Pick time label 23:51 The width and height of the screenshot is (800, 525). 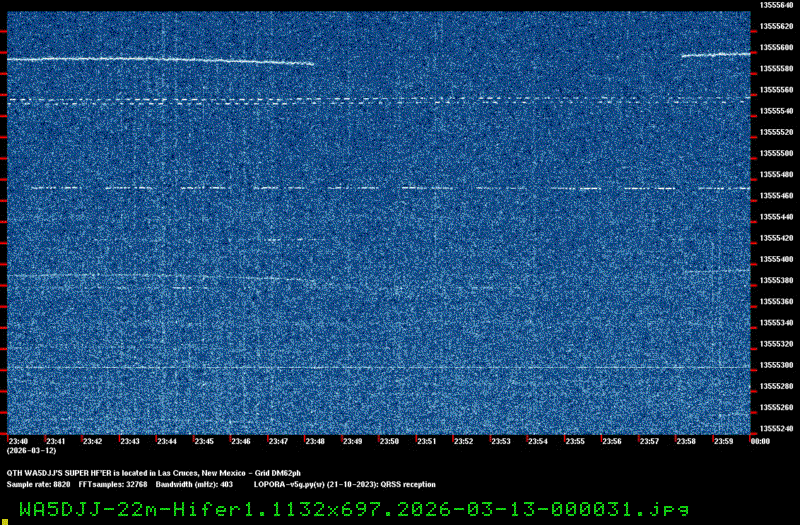427,441
